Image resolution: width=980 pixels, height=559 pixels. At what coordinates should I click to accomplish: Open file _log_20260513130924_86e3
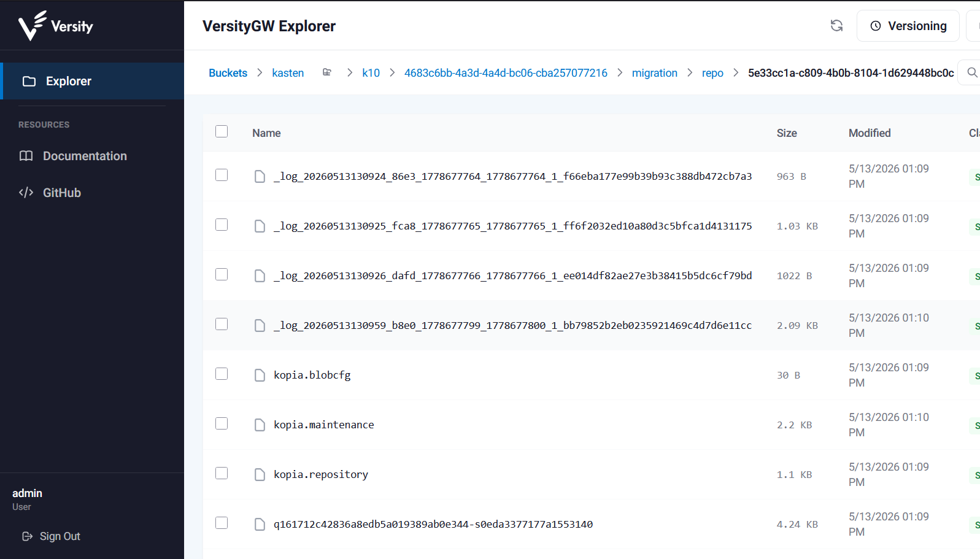(x=513, y=177)
